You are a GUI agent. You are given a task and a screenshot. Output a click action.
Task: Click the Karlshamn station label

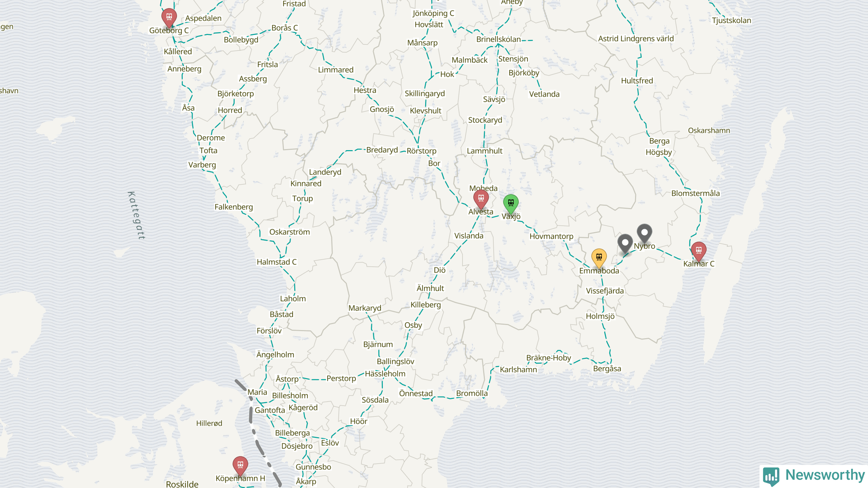point(518,370)
